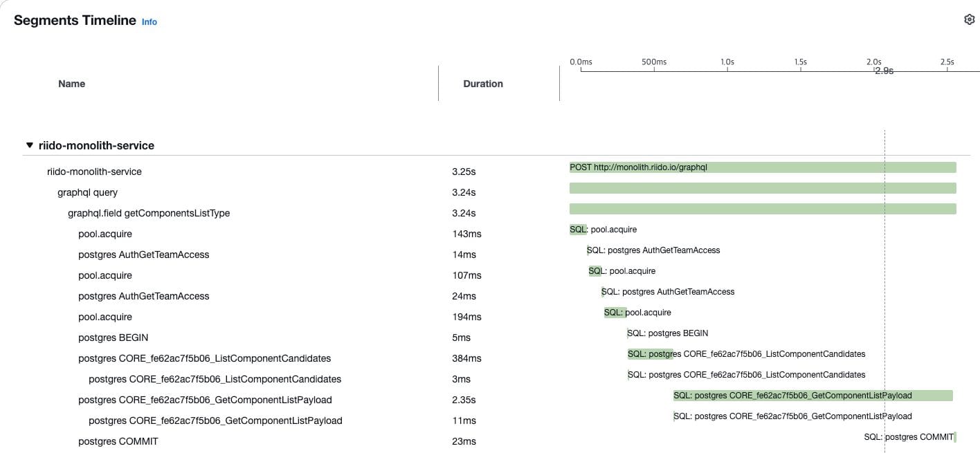Image resolution: width=980 pixels, height=453 pixels.
Task: Click the graphql query green timeline bar
Action: pos(763,188)
